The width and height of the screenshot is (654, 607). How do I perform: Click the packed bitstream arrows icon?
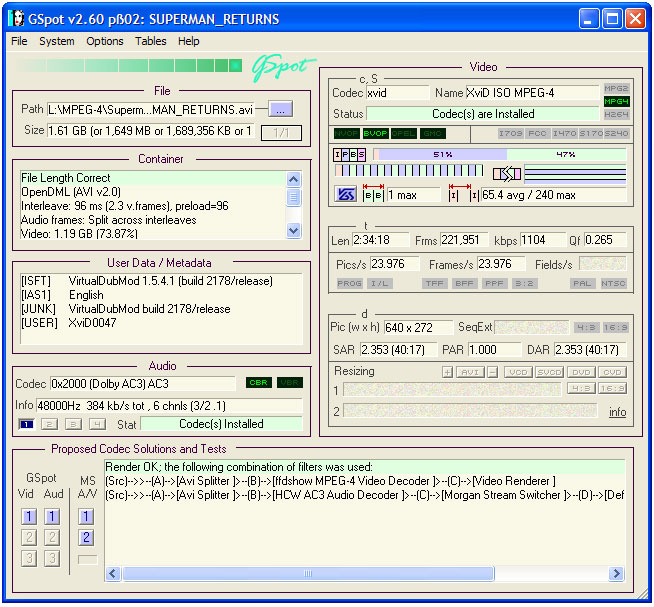coord(507,174)
